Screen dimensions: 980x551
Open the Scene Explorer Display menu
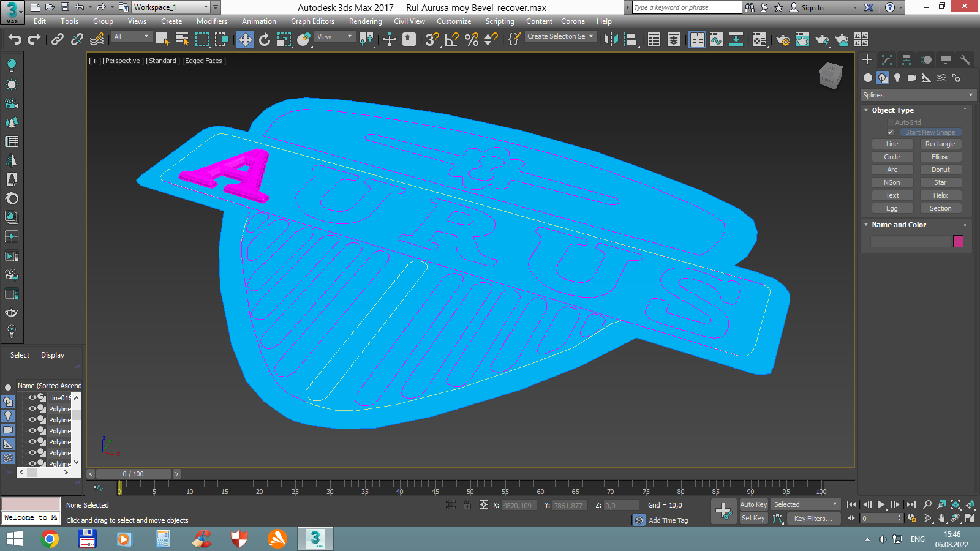tap(53, 355)
